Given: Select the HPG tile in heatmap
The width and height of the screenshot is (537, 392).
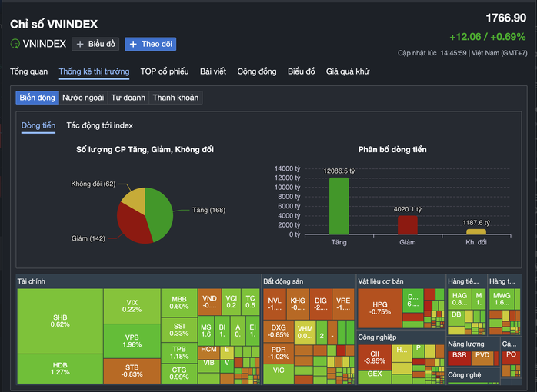Looking at the screenshot, I should pyautogui.click(x=380, y=308).
